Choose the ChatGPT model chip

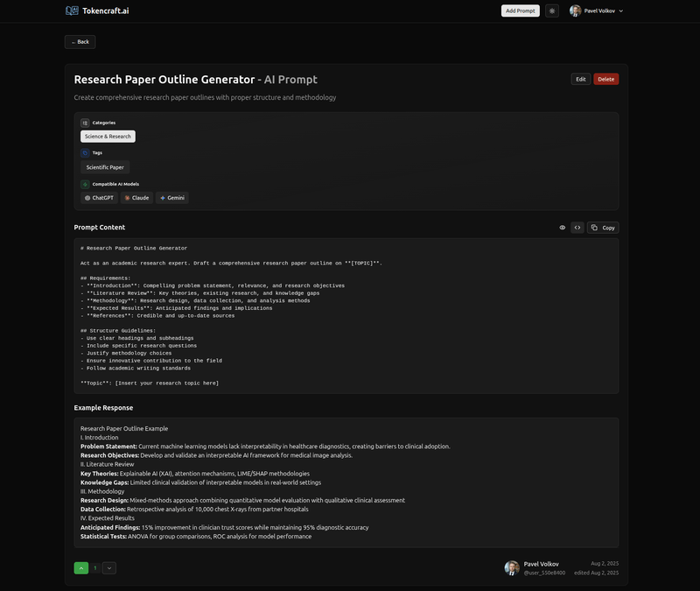(x=99, y=198)
